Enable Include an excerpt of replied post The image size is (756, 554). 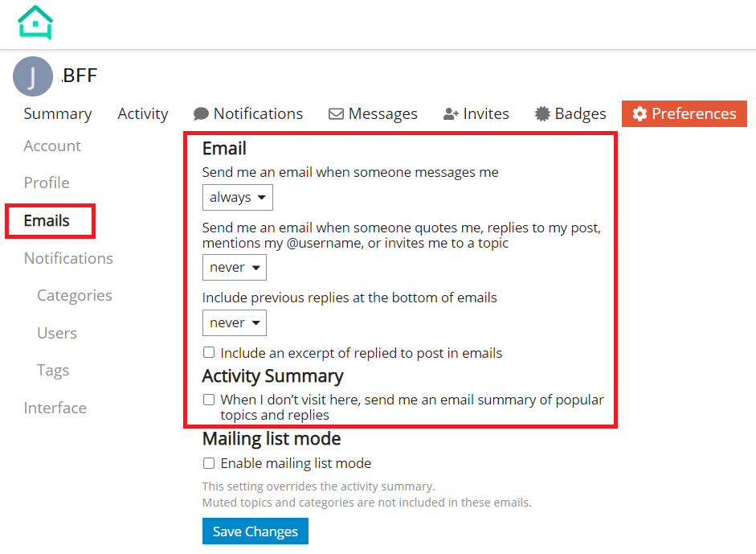pos(209,352)
